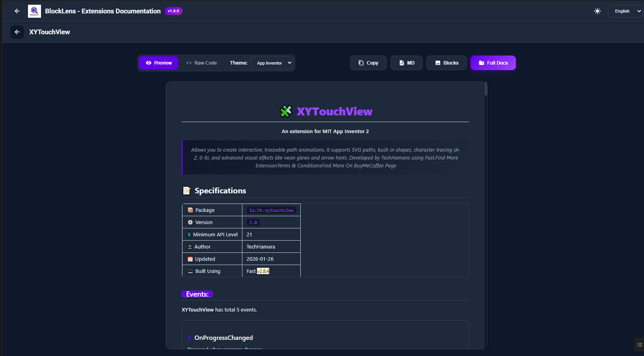Click the XYTouchView puzzle piece icon
The width and height of the screenshot is (644, 356).
point(286,111)
